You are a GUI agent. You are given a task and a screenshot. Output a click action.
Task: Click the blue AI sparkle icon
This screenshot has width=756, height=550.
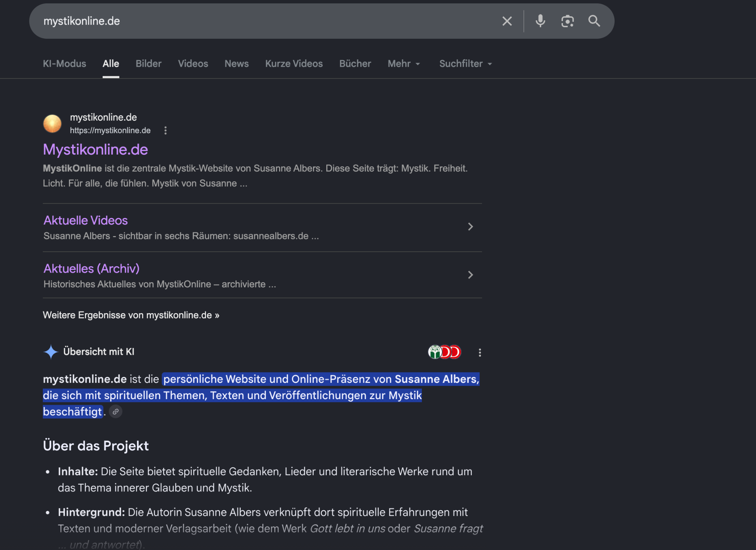click(x=51, y=352)
